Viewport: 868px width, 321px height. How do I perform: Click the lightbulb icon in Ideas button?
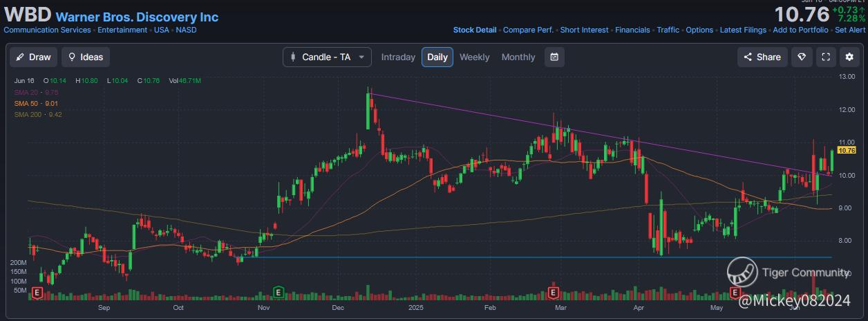[x=72, y=57]
